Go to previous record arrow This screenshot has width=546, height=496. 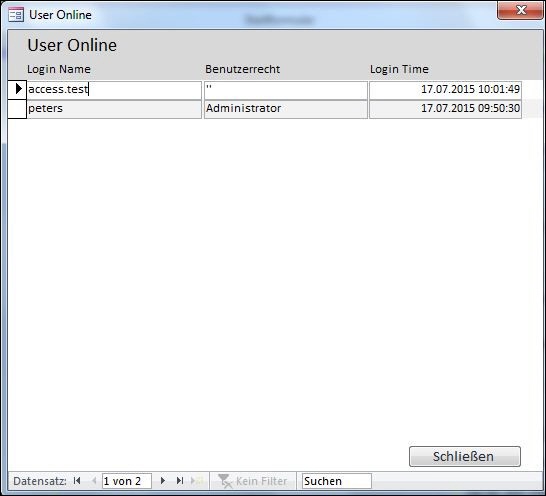click(94, 481)
